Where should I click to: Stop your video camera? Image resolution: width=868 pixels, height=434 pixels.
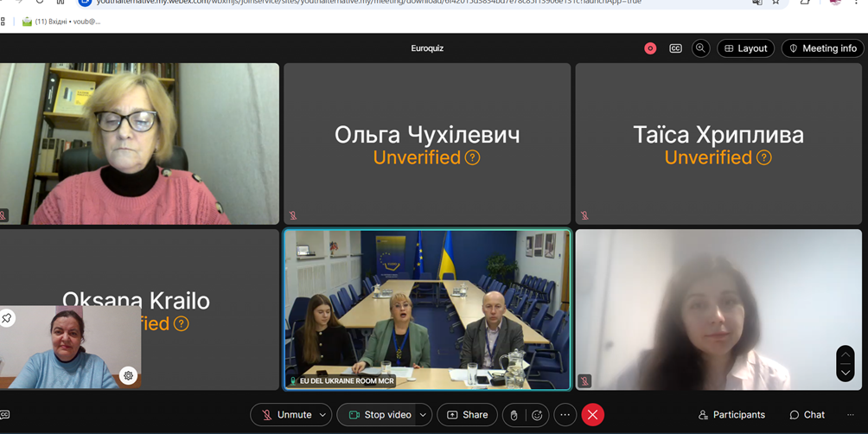380,415
